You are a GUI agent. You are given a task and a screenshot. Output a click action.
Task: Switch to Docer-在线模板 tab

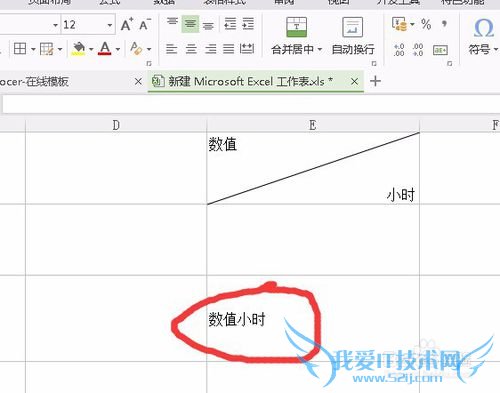click(x=34, y=81)
